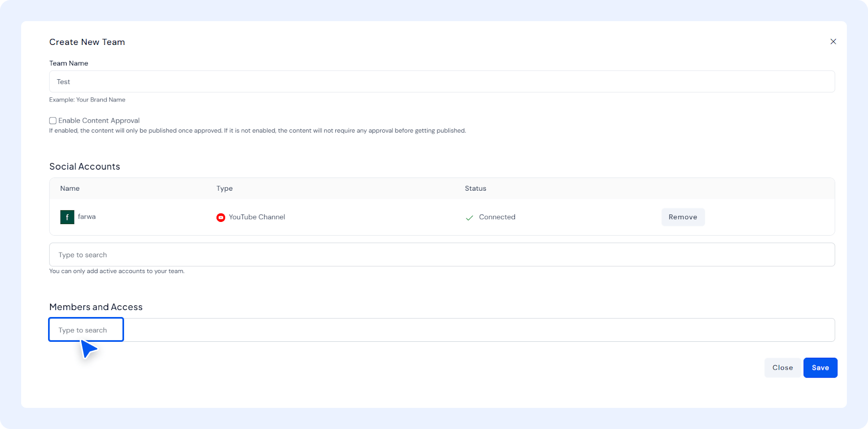Click the YouTube Channel type label
Screen dimensions: 868x429
[x=257, y=217]
